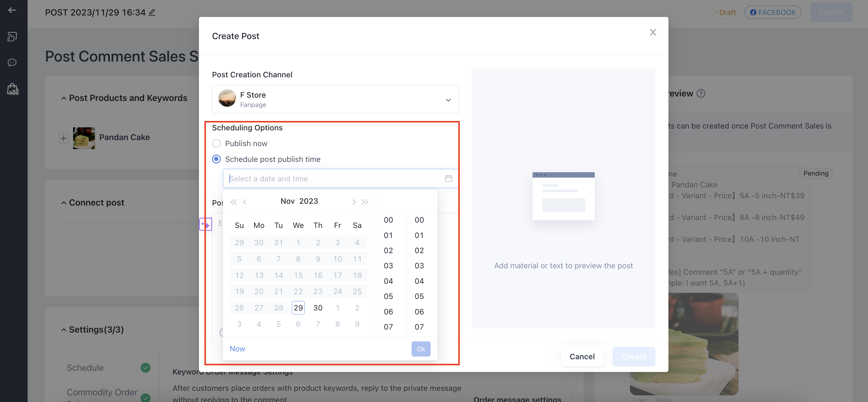The image size is (868, 402).
Task: Click the AI sparkle icon beside post text
Action: (x=205, y=224)
